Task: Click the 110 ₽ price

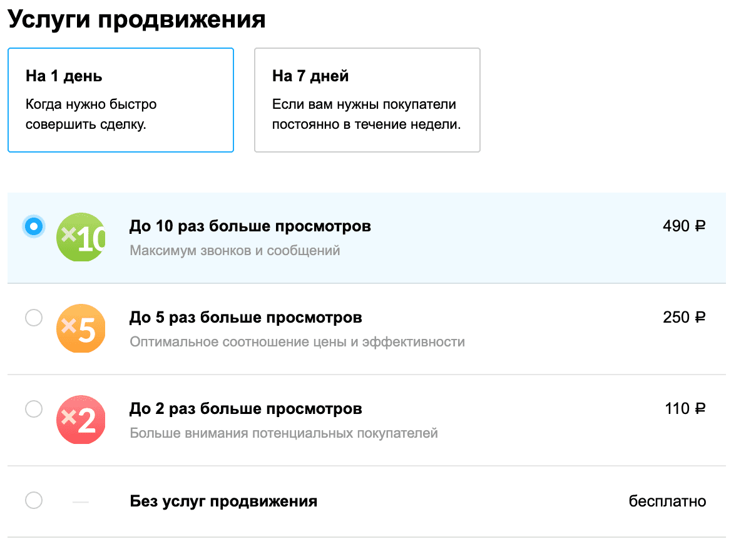Action: (x=685, y=409)
